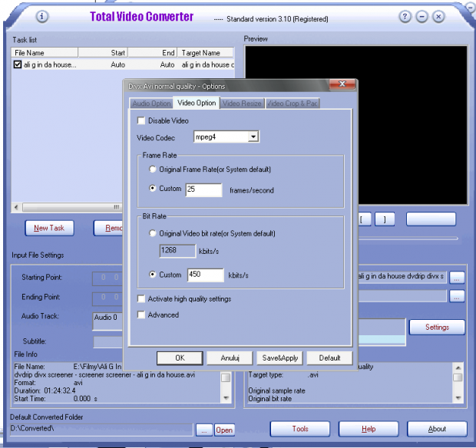The height and width of the screenshot is (448, 476).
Task: Click the custom frame rate input field
Action: click(203, 189)
